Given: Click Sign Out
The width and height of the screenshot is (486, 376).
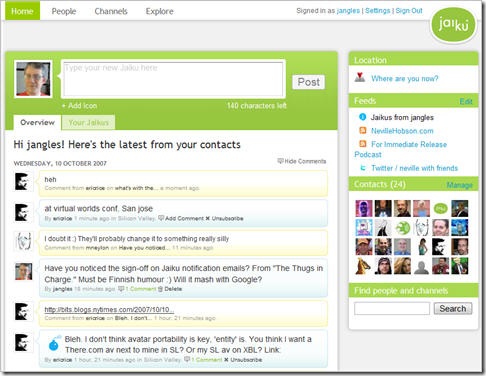Looking at the screenshot, I should pos(409,11).
